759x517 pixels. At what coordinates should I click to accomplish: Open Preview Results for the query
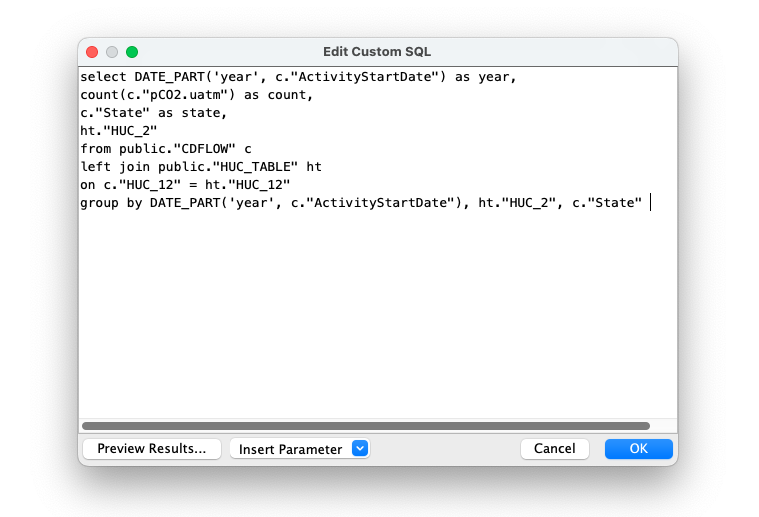coord(152,449)
